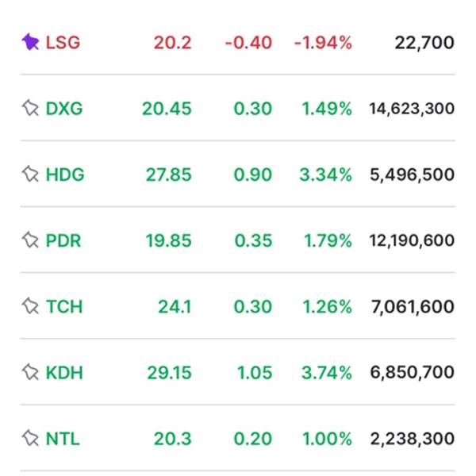Click KDH price change 1.05
This screenshot has width=476, height=476.
(253, 372)
